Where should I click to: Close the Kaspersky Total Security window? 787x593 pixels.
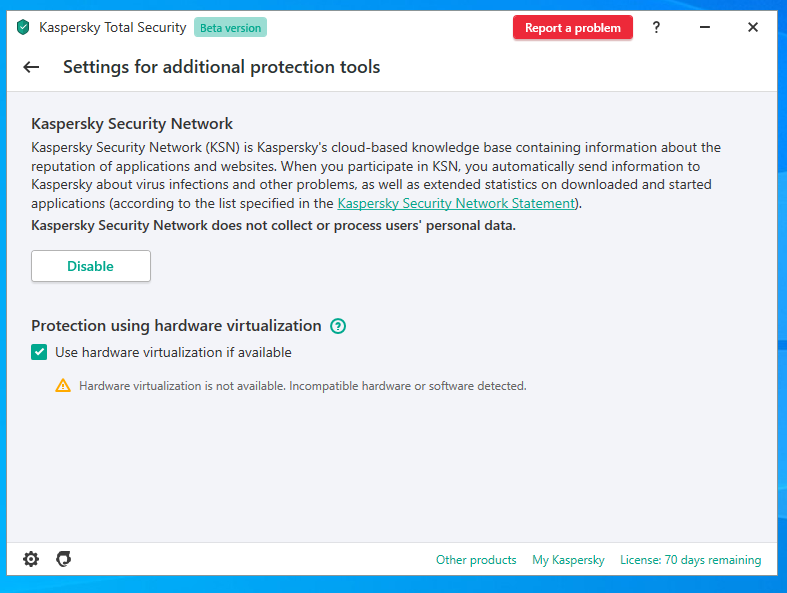(x=753, y=28)
